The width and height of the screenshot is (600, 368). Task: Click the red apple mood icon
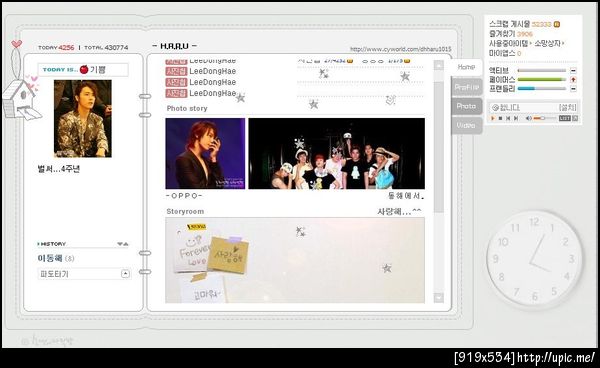[x=84, y=69]
